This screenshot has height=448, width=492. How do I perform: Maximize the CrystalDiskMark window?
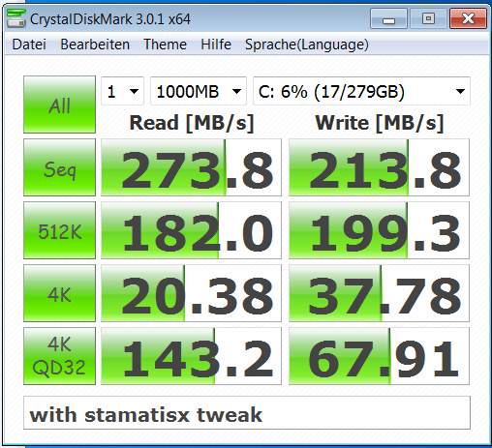[x=428, y=18]
